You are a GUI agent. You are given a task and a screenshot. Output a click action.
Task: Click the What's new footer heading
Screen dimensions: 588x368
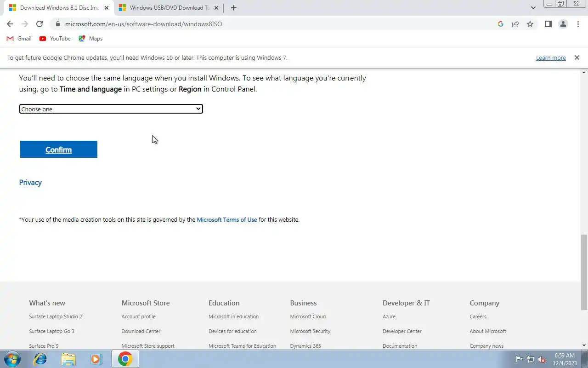(47, 303)
